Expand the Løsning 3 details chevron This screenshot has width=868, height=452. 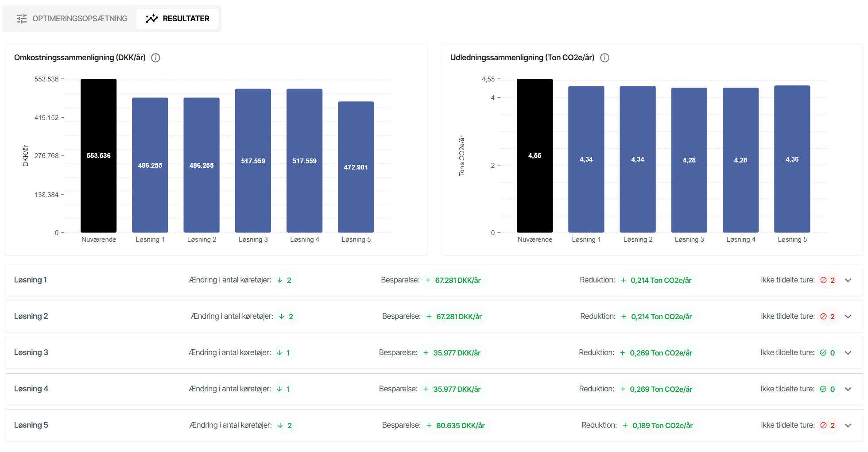coord(848,353)
